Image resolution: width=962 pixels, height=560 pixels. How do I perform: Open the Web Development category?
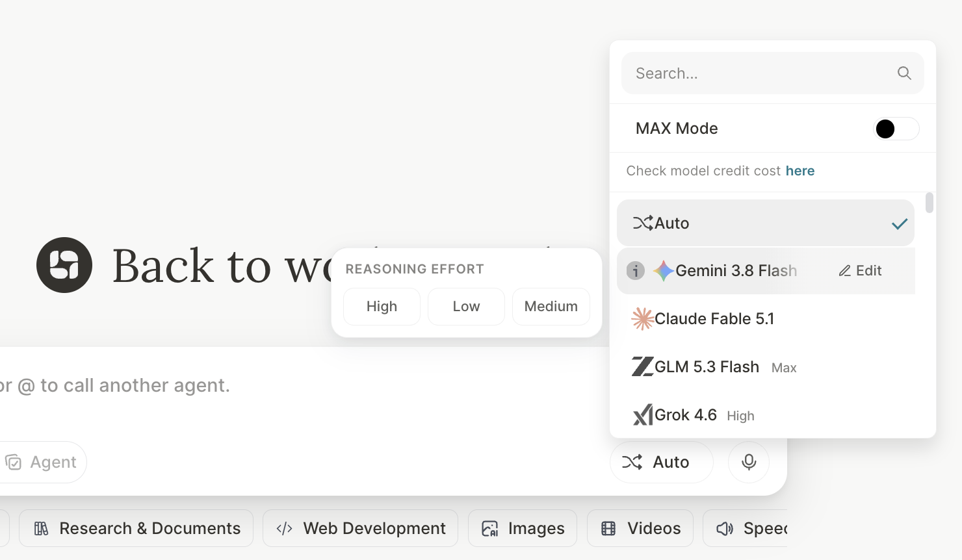coord(361,528)
